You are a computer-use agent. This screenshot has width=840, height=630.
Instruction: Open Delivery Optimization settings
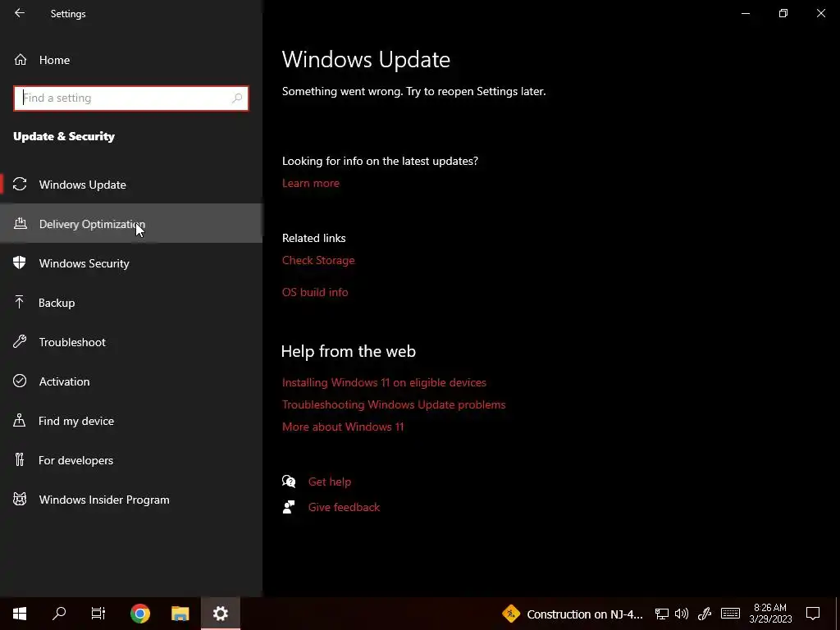coord(131,223)
